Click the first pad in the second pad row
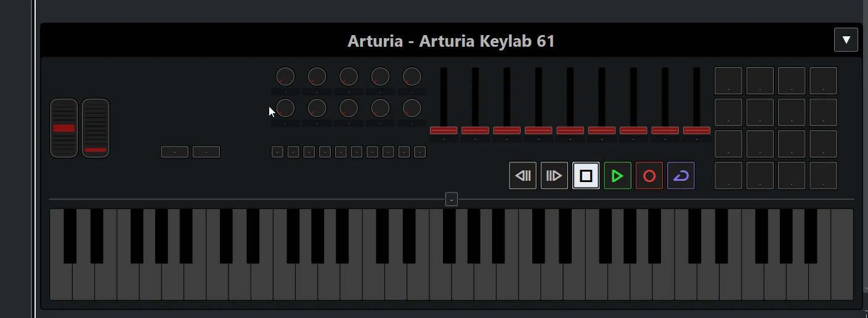The image size is (868, 318). tap(728, 112)
